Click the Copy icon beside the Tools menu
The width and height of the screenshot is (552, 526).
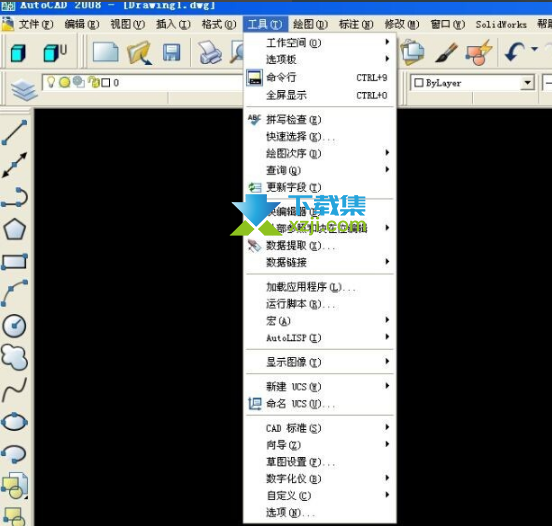pyautogui.click(x=413, y=53)
